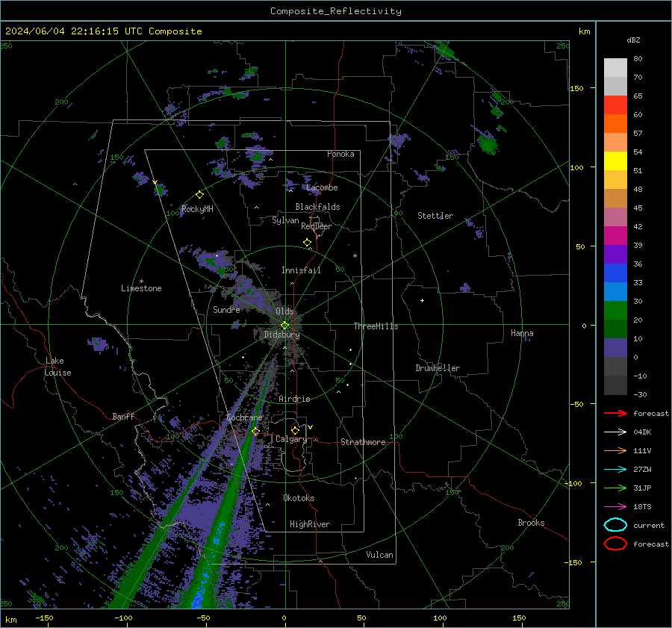
Task: Click the white 04DK arrow in the legend
Action: (x=615, y=432)
